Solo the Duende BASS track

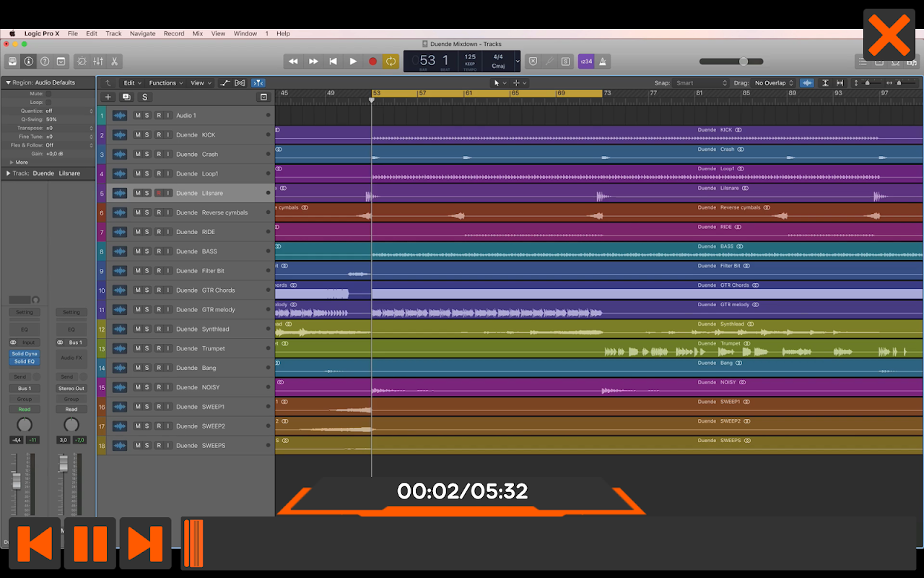click(147, 251)
